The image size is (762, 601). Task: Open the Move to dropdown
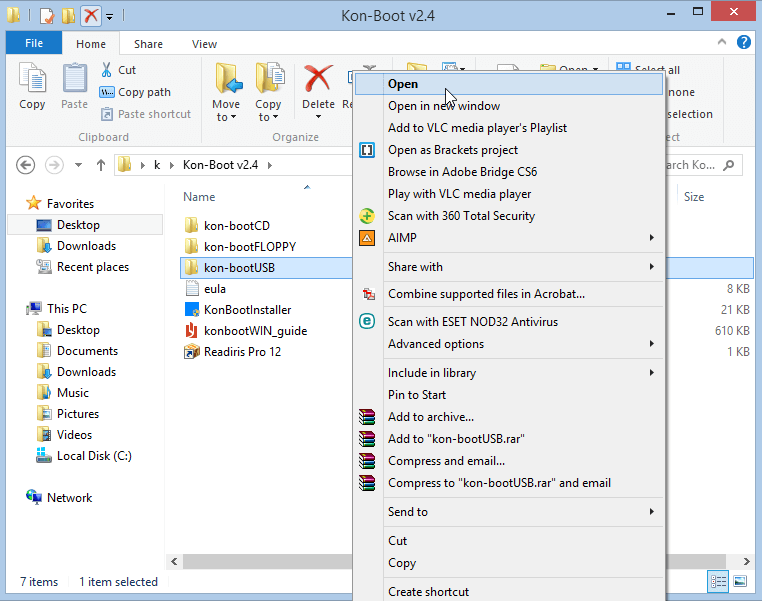pyautogui.click(x=226, y=92)
